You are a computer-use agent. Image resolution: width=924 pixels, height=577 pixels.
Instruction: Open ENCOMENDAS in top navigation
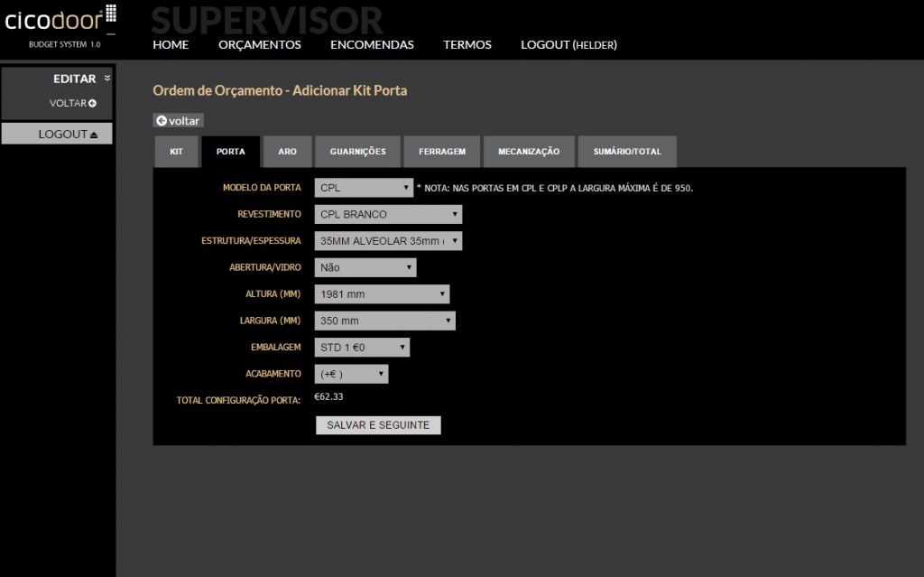click(372, 44)
